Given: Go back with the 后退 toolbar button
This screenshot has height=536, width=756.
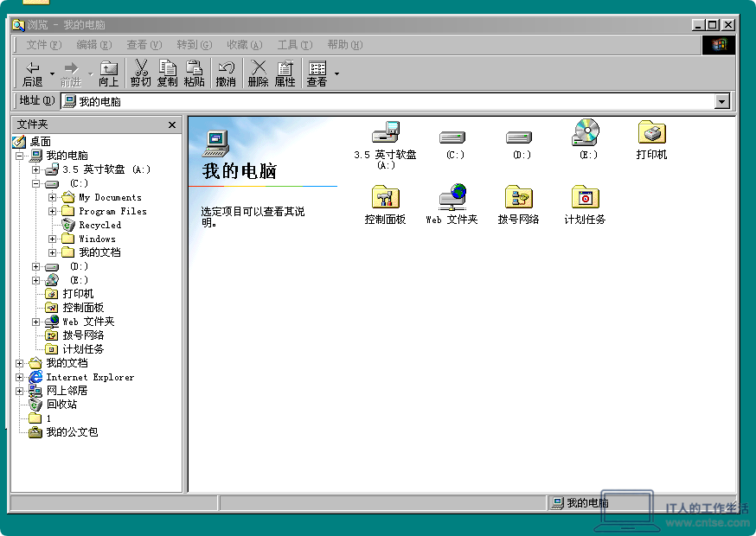Looking at the screenshot, I should pyautogui.click(x=33, y=73).
